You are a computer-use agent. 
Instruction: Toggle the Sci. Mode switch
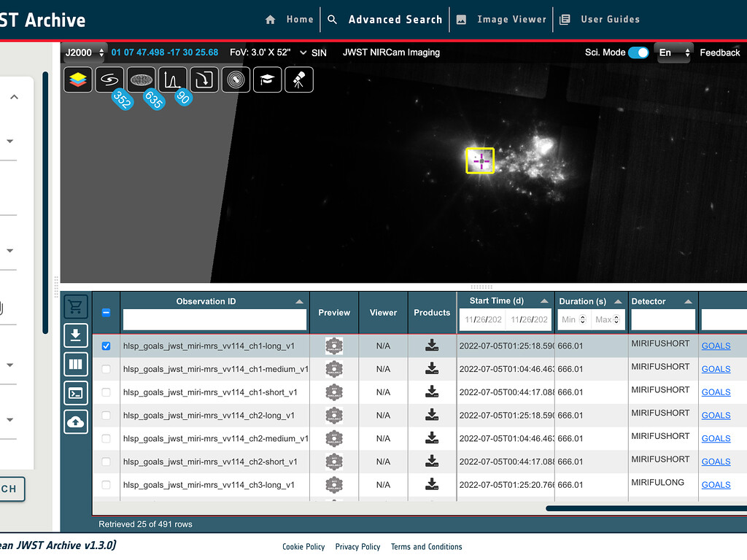tap(638, 52)
